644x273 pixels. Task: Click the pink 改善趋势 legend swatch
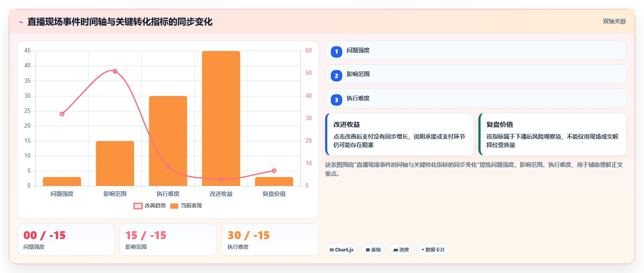point(138,206)
